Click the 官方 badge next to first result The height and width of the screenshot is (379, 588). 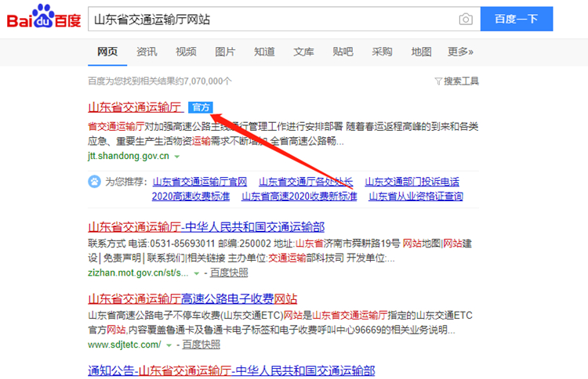point(201,107)
